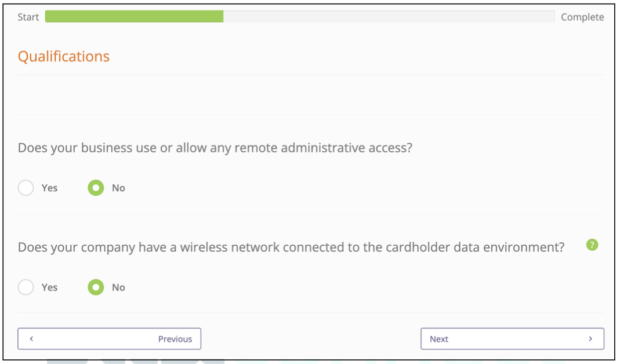
Task: Click the 'Yes' text label under wireless question
Action: point(49,287)
